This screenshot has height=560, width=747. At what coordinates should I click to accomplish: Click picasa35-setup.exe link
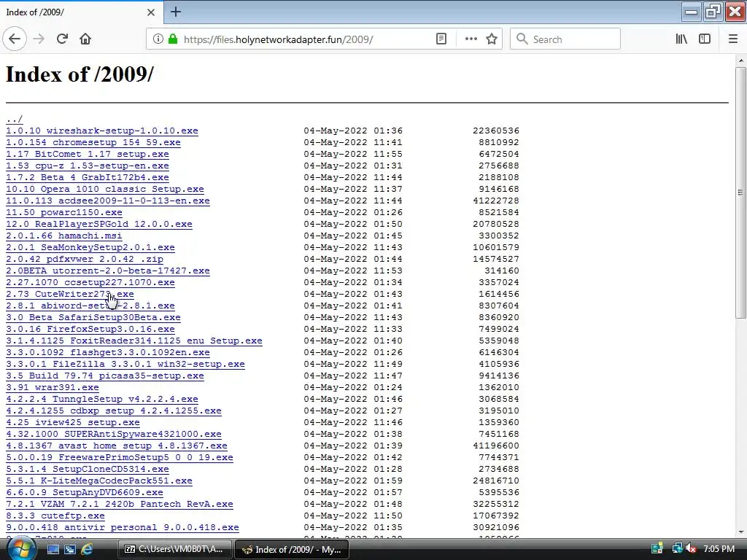[105, 376]
